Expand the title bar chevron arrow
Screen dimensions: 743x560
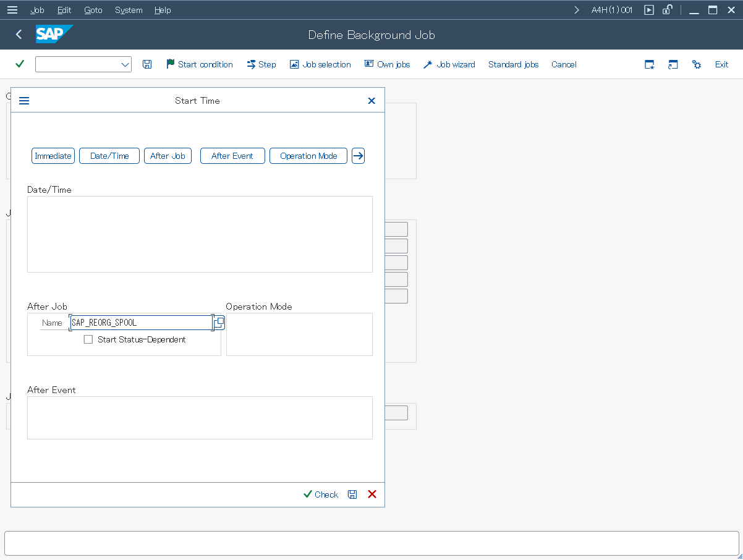[577, 10]
